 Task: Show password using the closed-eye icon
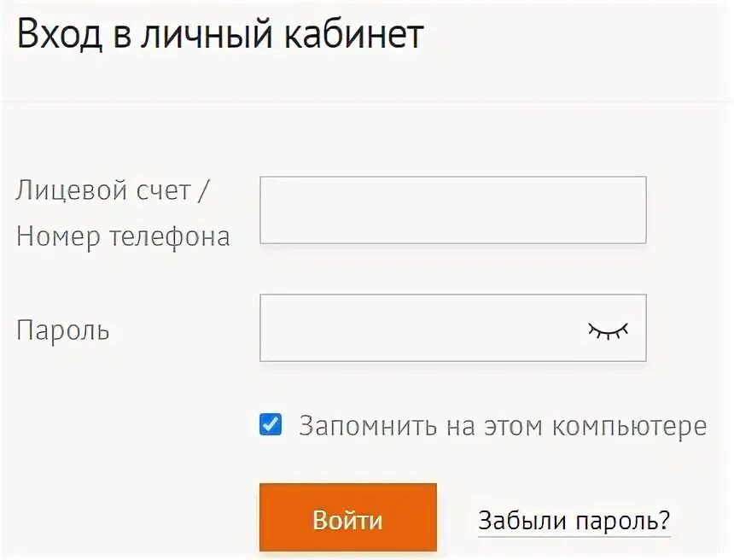608,330
